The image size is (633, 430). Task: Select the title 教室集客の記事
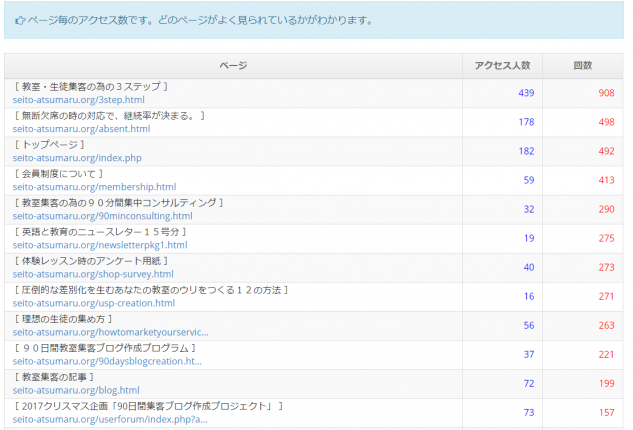[54, 377]
